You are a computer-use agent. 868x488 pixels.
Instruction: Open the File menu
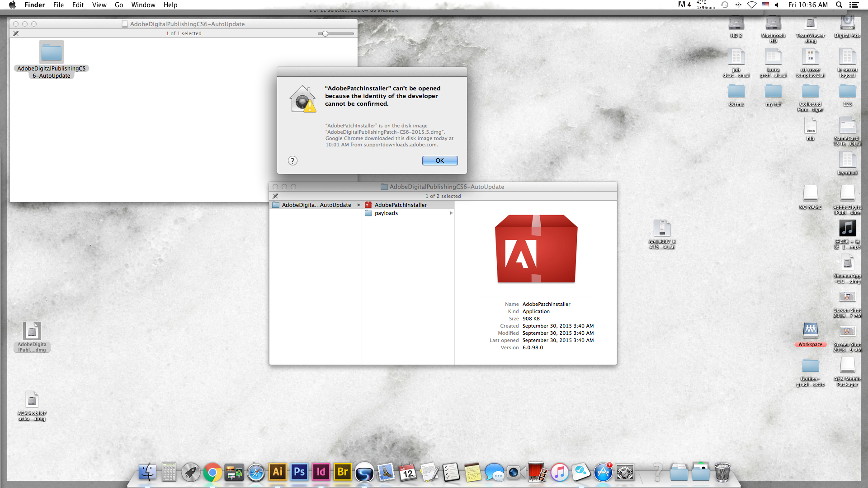point(58,5)
